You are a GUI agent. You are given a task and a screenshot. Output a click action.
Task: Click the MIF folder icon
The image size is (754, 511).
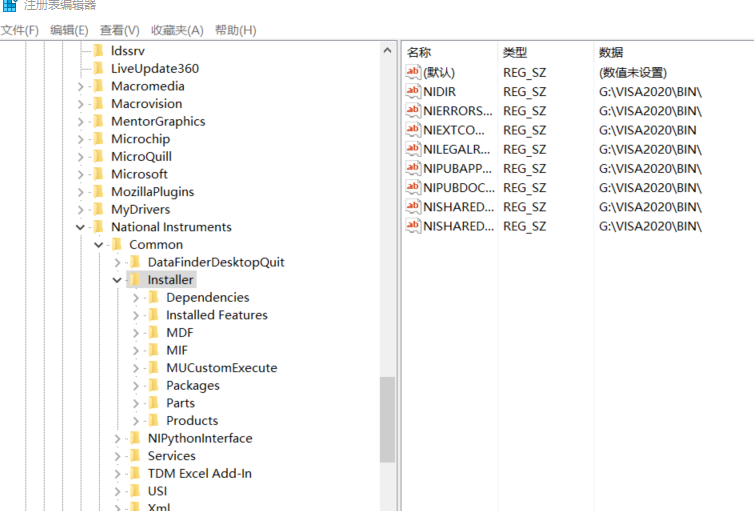[x=154, y=350]
